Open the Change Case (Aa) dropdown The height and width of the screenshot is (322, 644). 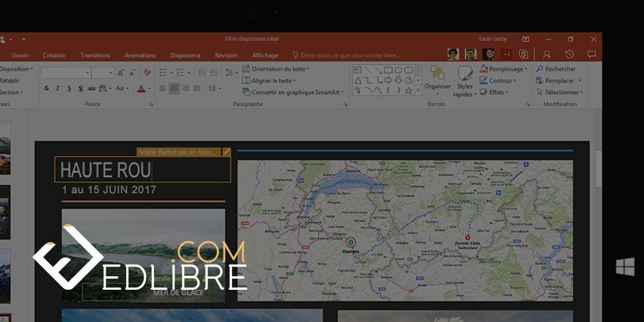point(122,88)
